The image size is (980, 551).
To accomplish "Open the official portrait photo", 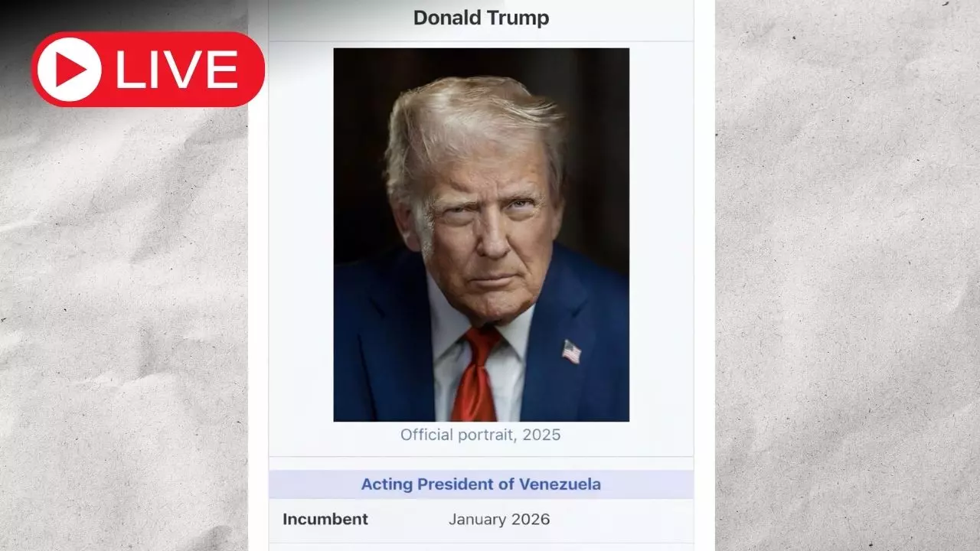I will 481,234.
